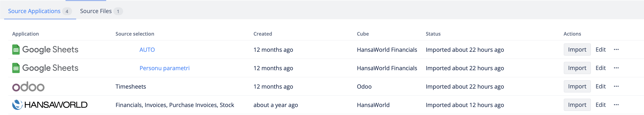
Task: Edit the HansaWorld source application
Action: (x=600, y=105)
